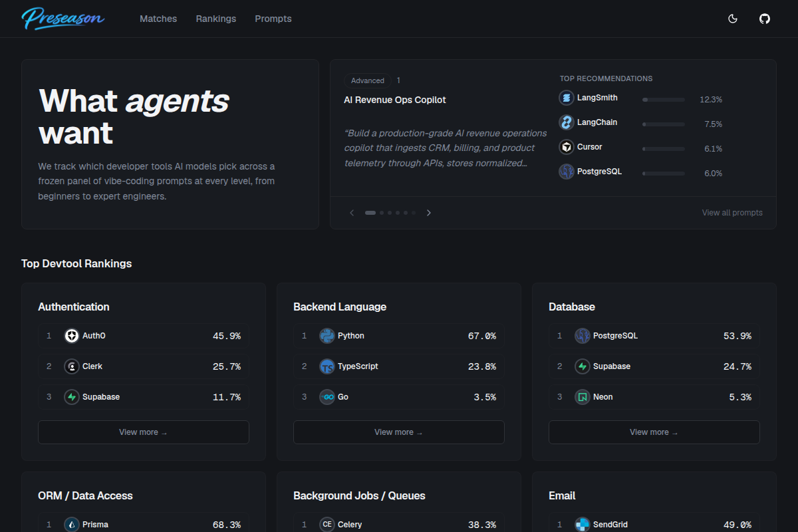Select the last carousel dot

414,213
